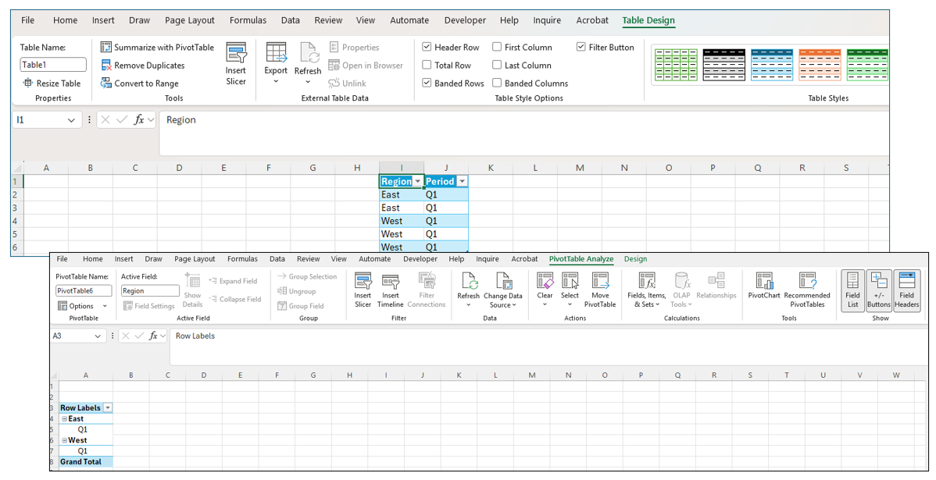Toggle the +/- Buttons option
Viewport: 936px width, 480px height.
click(x=879, y=290)
